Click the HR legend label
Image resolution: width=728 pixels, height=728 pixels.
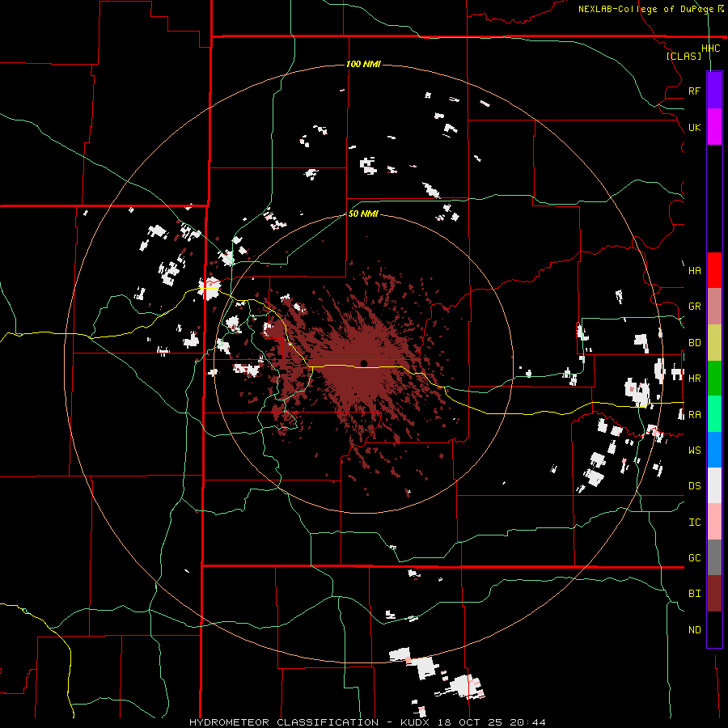tap(694, 379)
